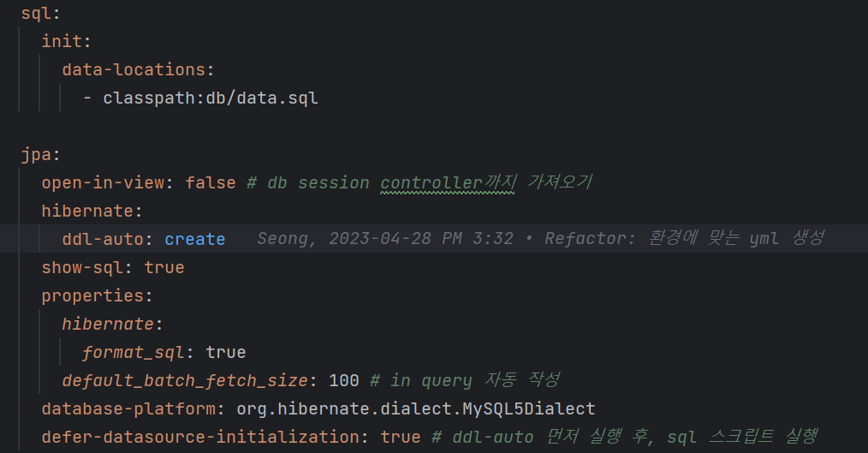The image size is (868, 453).
Task: Click the 'show-sql:' key
Action: (87, 267)
